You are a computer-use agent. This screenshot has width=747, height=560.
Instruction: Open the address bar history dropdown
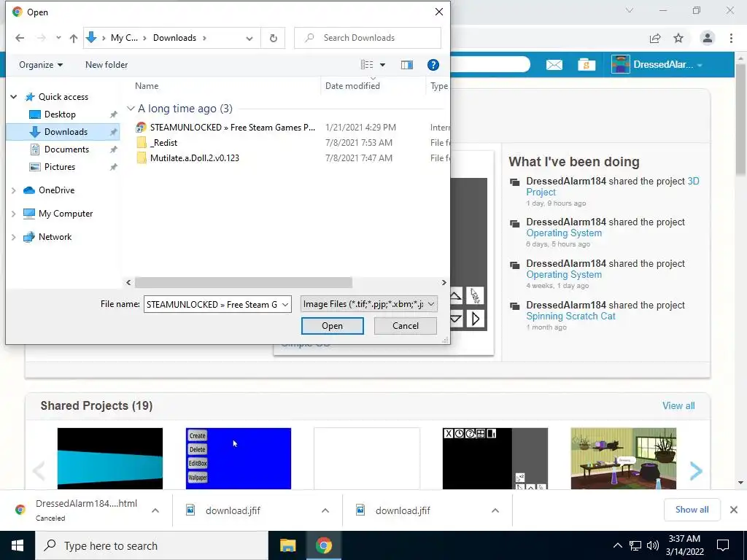(249, 38)
